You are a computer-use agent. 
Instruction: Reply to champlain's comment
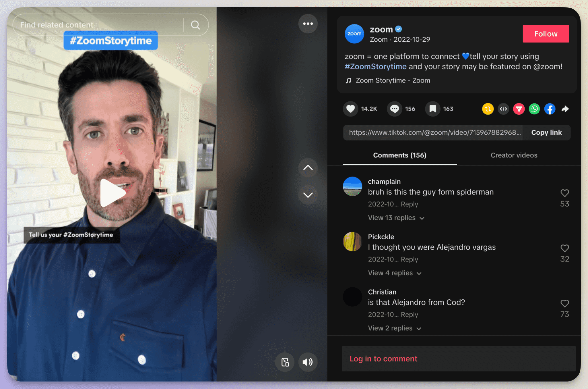[409, 204]
